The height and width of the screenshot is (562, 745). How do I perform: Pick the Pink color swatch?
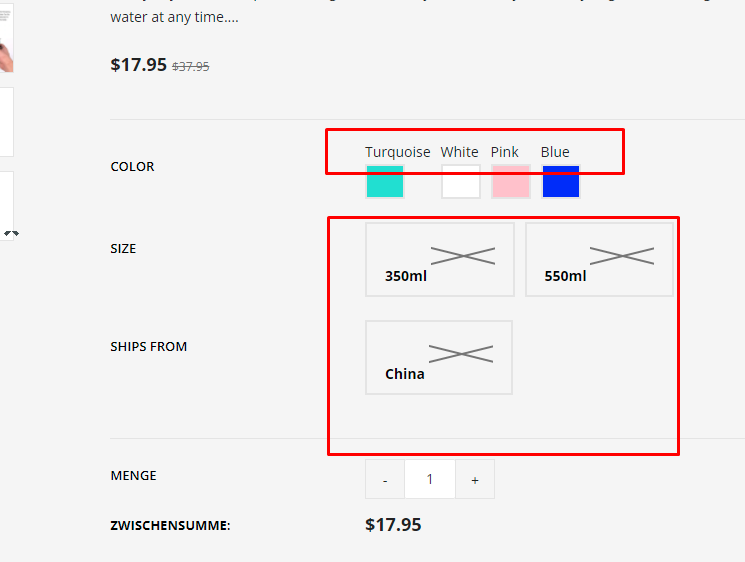pos(511,182)
